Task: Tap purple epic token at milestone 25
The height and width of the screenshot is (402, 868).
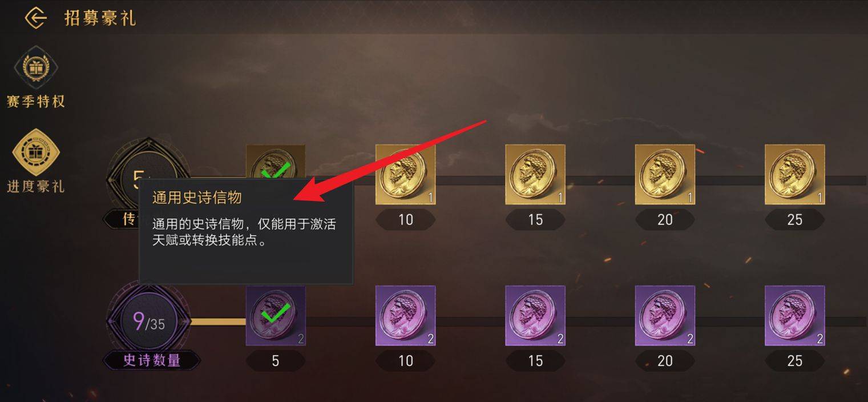Action: coord(795,316)
